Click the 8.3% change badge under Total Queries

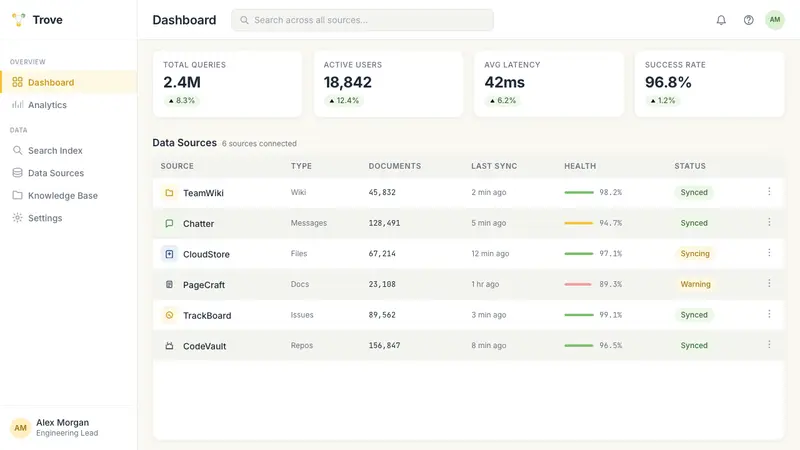(x=182, y=101)
